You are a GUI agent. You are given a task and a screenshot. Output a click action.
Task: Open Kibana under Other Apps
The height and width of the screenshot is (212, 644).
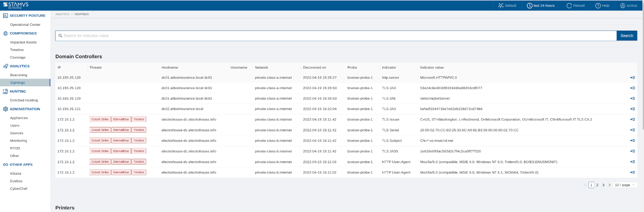pos(16,174)
